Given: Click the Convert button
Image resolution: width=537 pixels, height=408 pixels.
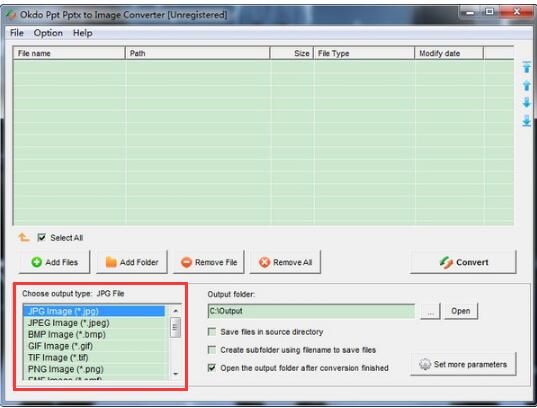Looking at the screenshot, I should pos(463,262).
